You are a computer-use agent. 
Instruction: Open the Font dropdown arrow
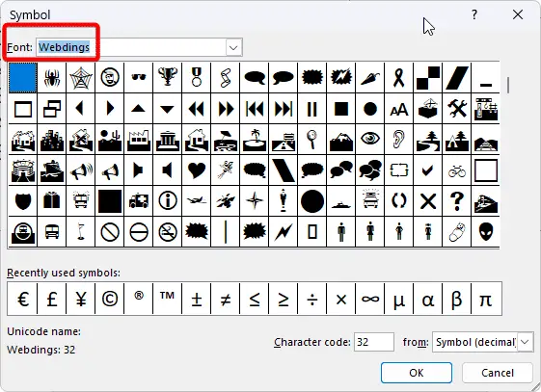(x=233, y=47)
